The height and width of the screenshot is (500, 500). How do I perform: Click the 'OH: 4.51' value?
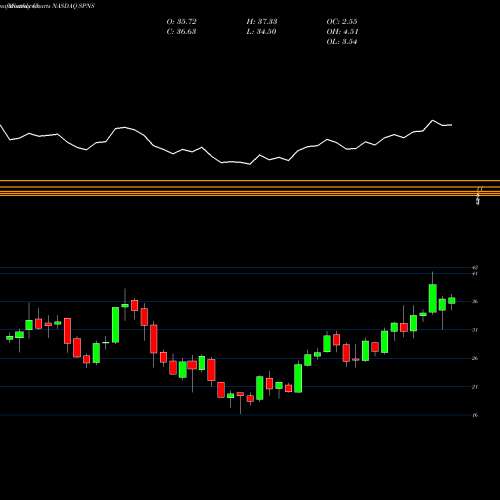click(x=342, y=32)
